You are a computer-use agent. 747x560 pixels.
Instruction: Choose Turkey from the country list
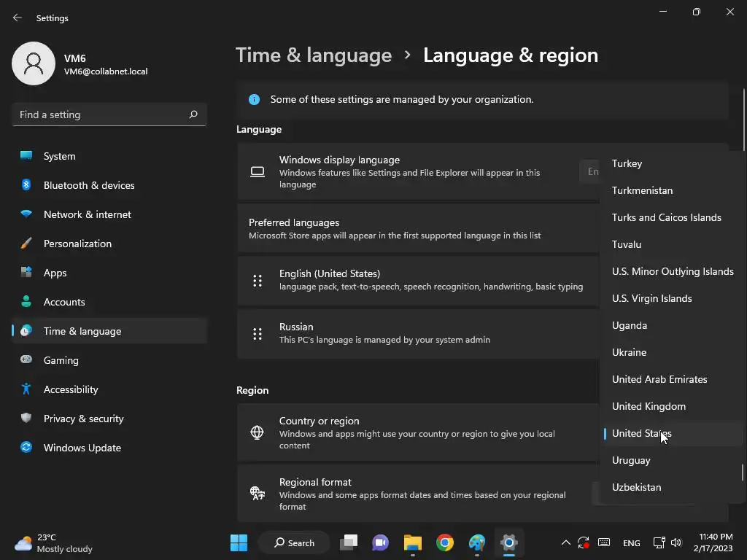tap(671, 163)
